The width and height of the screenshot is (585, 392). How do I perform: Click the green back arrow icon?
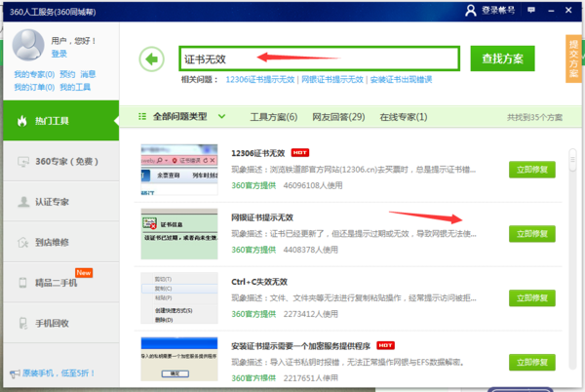151,59
